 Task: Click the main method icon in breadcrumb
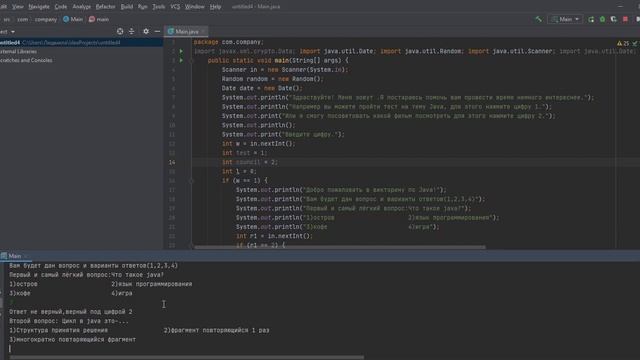[92, 19]
